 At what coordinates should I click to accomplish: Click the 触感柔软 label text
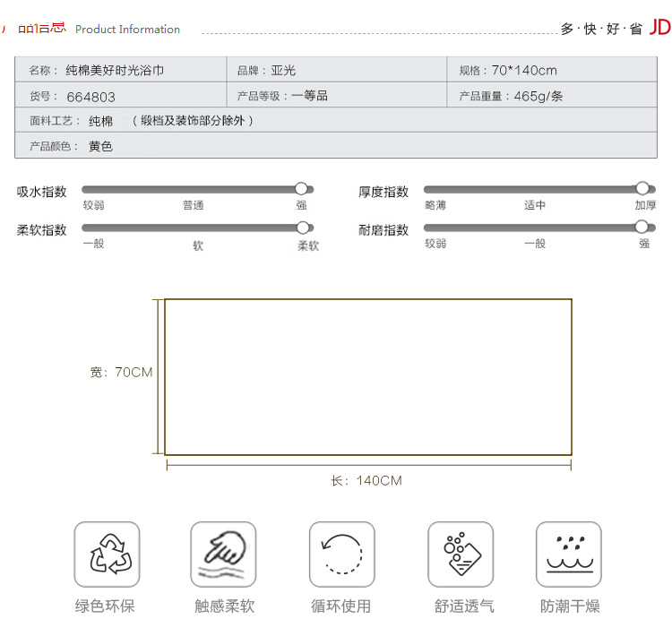(x=224, y=606)
